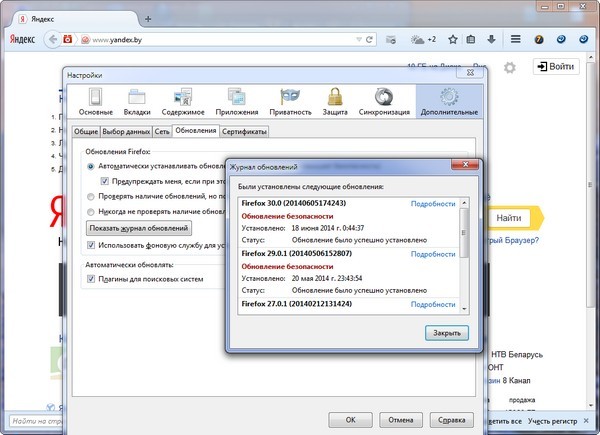Open the Приватность mask icon panel
The image size is (600, 435).
[x=290, y=101]
